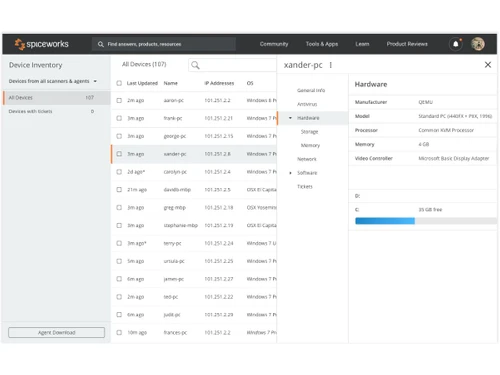Open the carolyn-pc device name
500x375 pixels.
pos(175,172)
